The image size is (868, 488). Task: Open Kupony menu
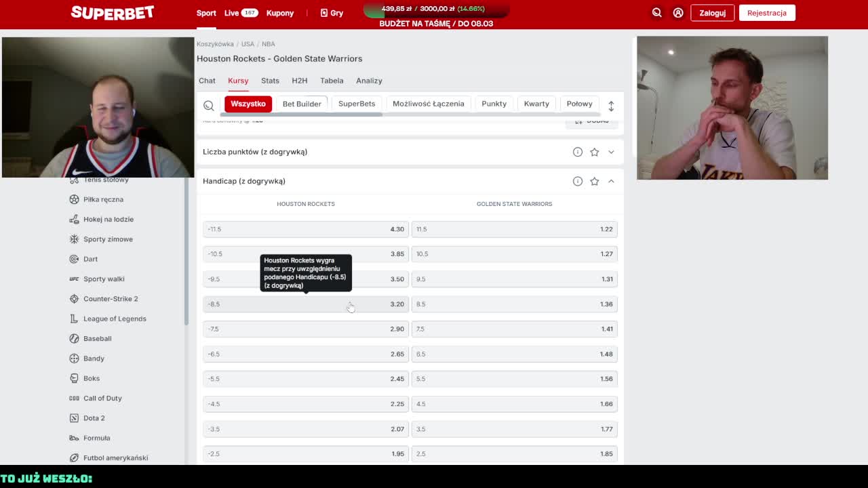(x=280, y=13)
